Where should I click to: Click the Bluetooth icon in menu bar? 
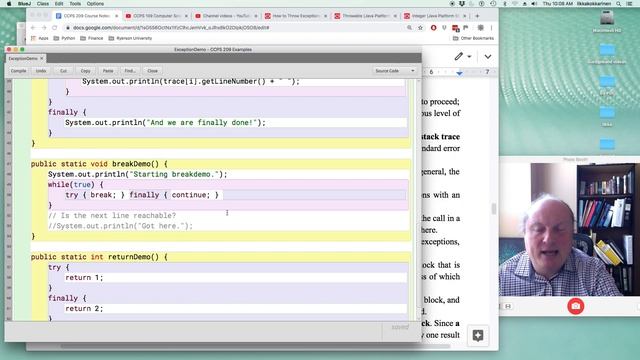504,4
